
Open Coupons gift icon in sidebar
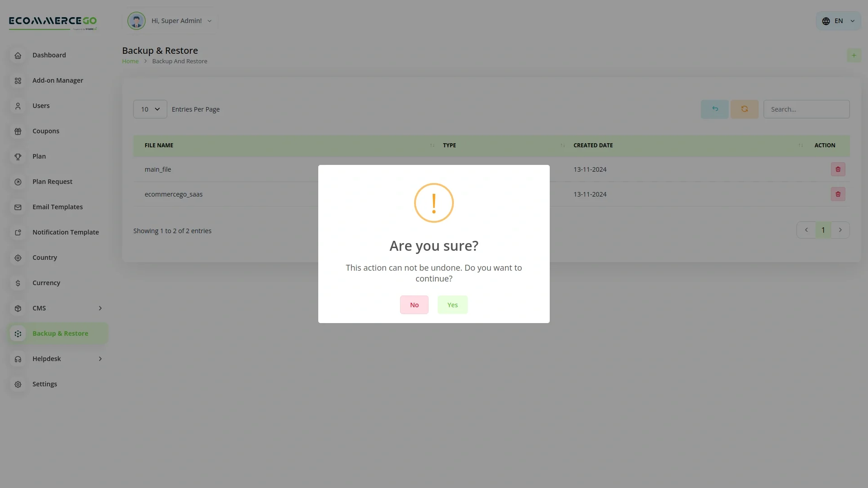tap(18, 131)
